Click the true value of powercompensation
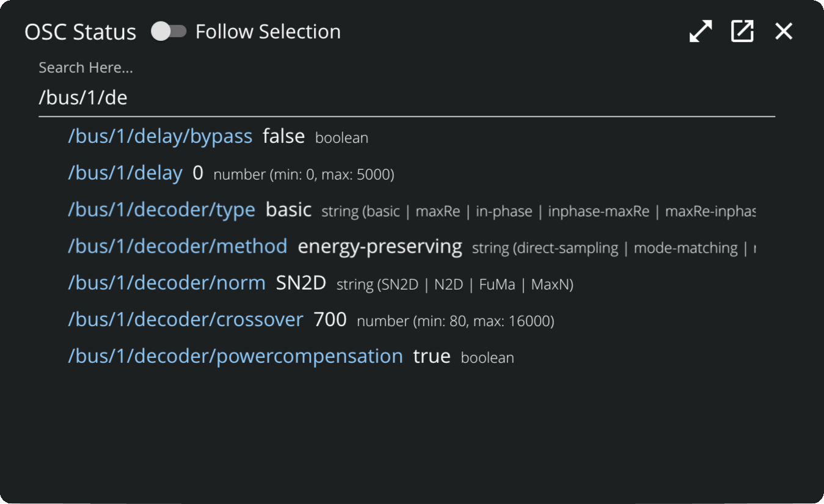This screenshot has height=504, width=824. tap(431, 357)
